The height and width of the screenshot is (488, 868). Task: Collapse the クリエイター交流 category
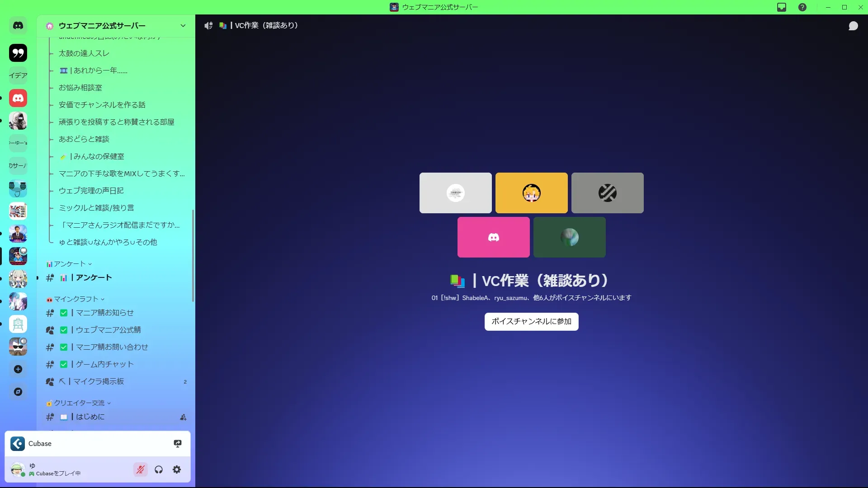(79, 403)
